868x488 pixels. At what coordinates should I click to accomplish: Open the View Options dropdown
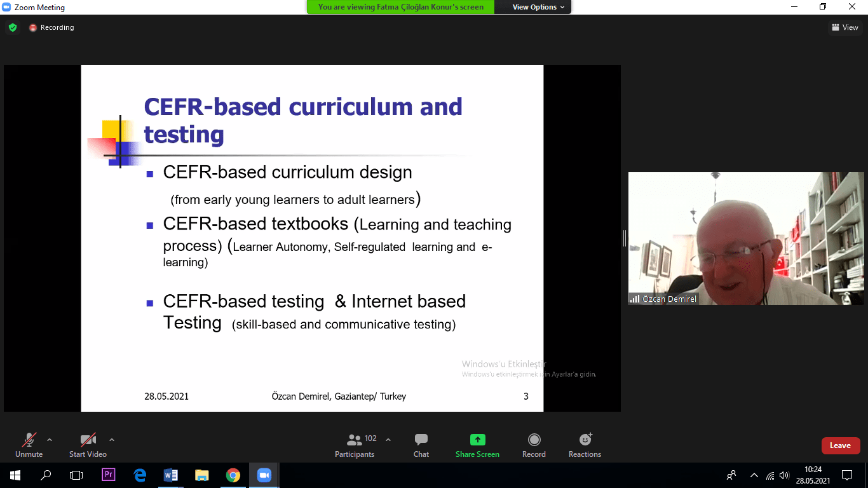[534, 7]
